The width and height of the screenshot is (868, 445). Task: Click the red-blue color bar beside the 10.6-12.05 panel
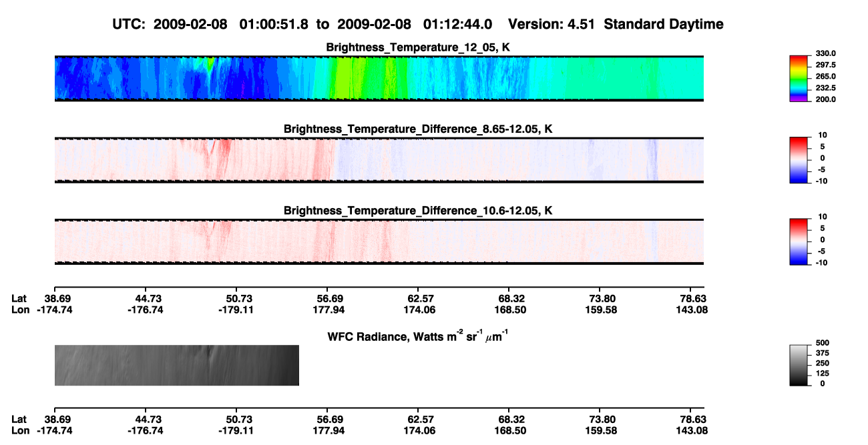point(799,242)
